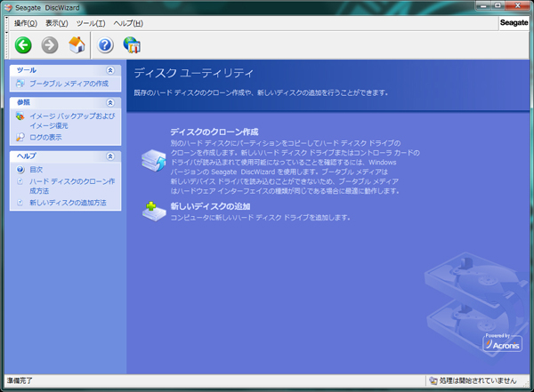This screenshot has height=392, width=534.
Task: Click the イメージ バックアップ sidebar icon
Action: point(20,116)
